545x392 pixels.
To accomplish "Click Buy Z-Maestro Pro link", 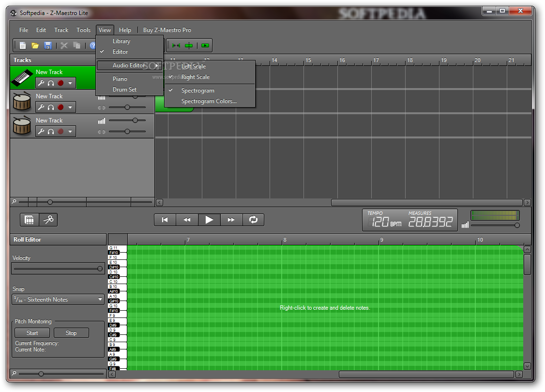I will pos(167,30).
